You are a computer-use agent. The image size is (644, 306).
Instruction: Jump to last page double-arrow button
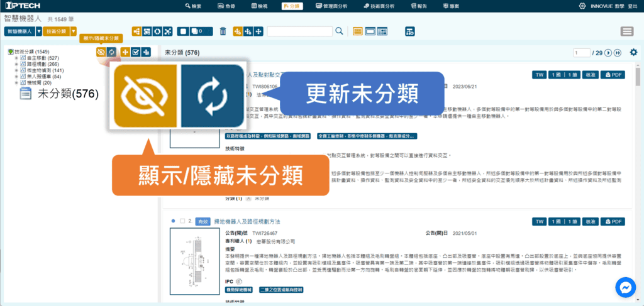pyautogui.click(x=618, y=53)
